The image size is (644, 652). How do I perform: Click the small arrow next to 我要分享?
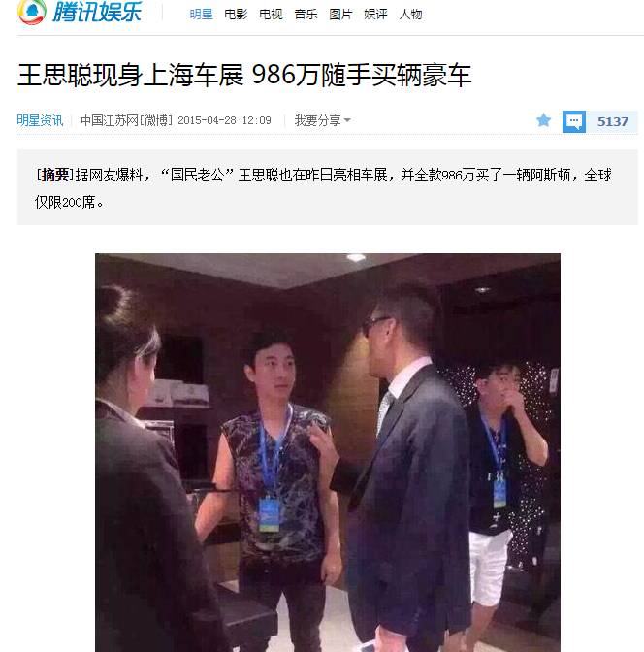pyautogui.click(x=347, y=120)
